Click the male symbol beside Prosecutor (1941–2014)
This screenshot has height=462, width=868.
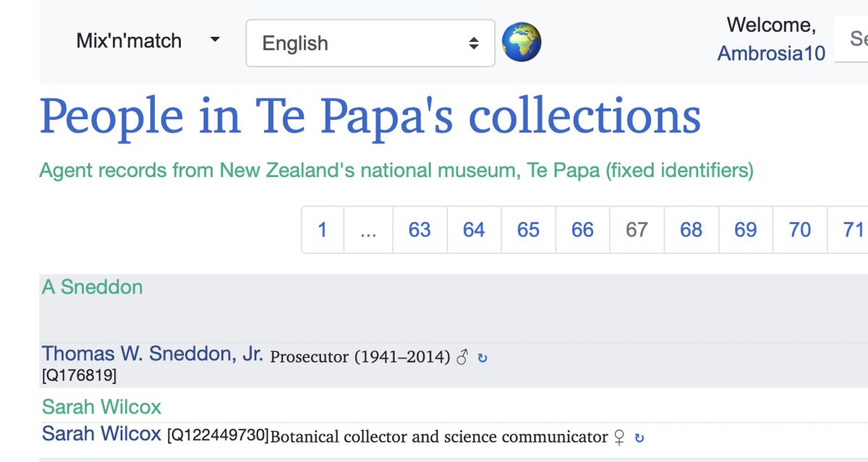point(463,357)
